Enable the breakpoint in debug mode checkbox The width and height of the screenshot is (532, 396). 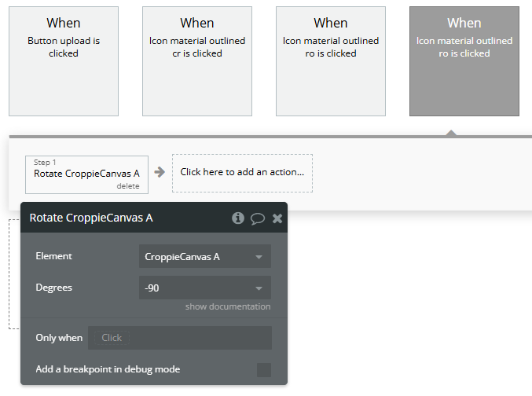click(264, 369)
